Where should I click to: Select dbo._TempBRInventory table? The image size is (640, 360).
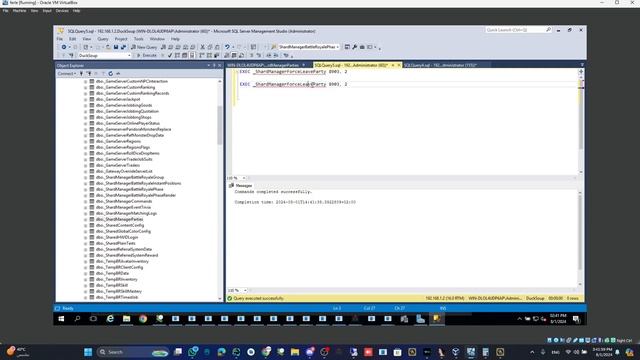tap(116, 279)
